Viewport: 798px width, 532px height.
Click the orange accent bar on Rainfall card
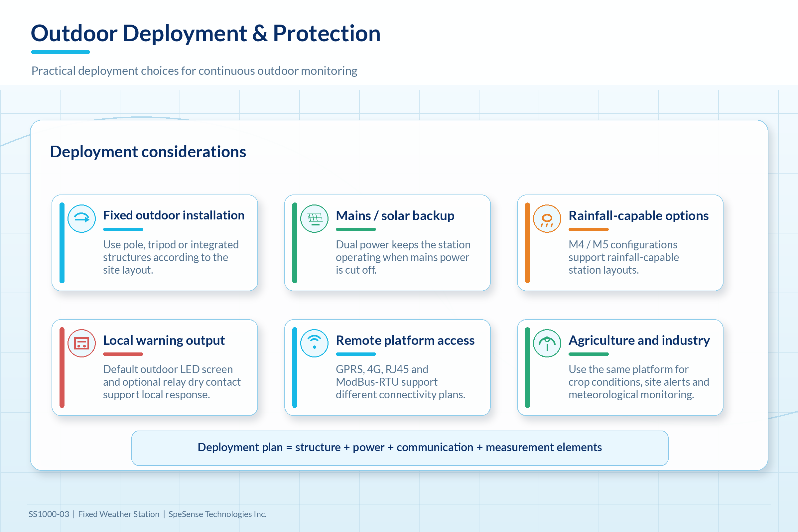[x=527, y=243]
